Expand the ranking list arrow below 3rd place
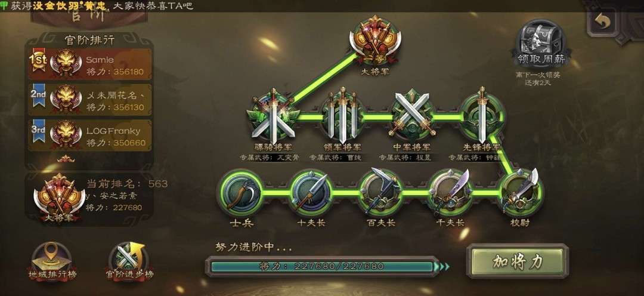The height and width of the screenshot is (296, 644). (x=66, y=159)
